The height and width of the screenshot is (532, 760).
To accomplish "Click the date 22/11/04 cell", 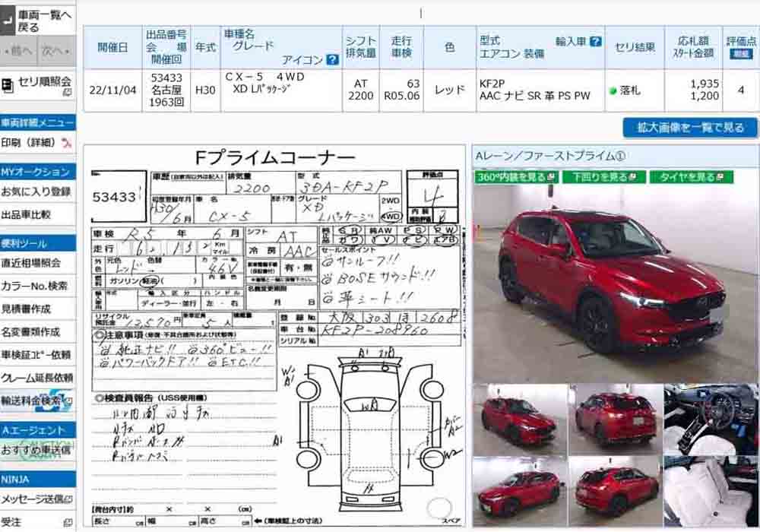I will (x=113, y=90).
